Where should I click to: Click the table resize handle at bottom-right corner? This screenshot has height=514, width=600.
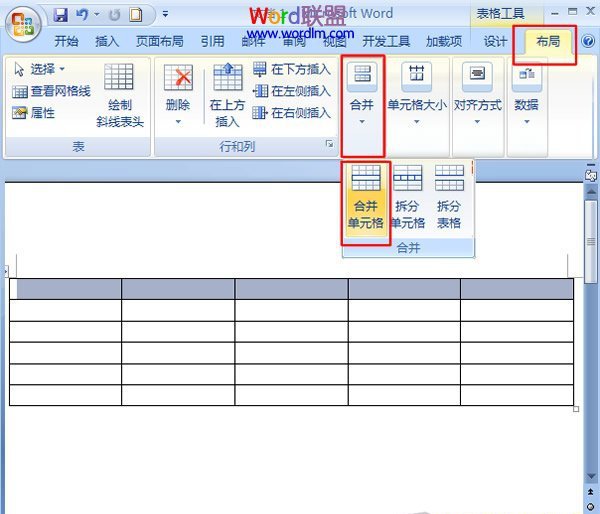[x=576, y=409]
